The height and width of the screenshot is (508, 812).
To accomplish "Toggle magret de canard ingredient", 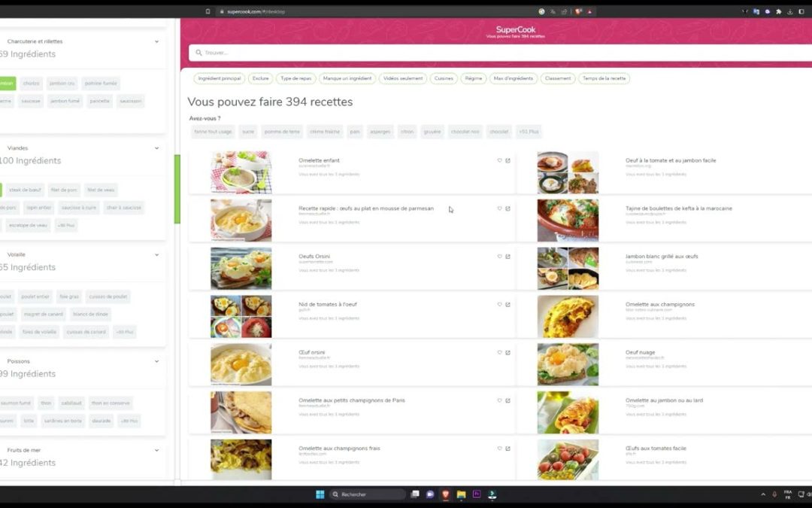I will pos(44,314).
